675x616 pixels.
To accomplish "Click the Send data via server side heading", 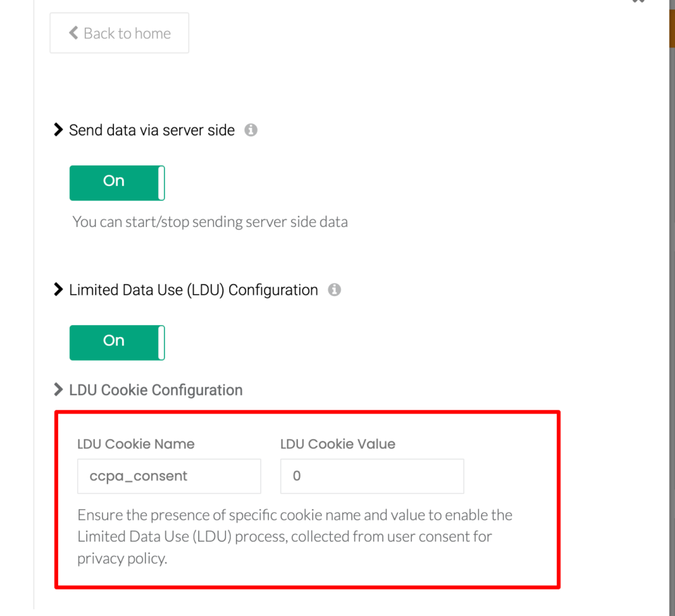I will 152,130.
